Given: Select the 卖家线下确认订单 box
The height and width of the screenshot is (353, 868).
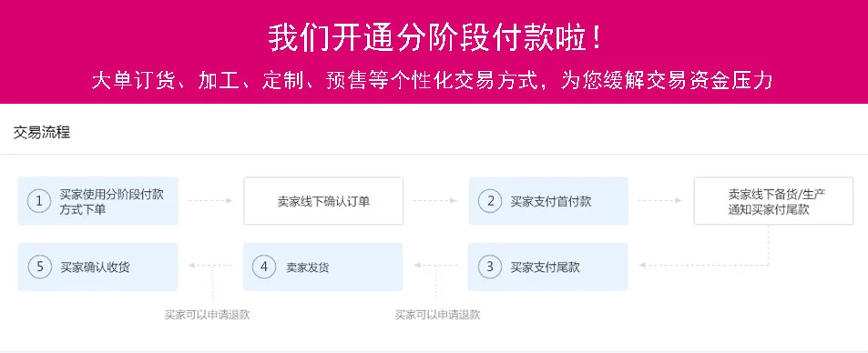Looking at the screenshot, I should pyautogui.click(x=323, y=201).
